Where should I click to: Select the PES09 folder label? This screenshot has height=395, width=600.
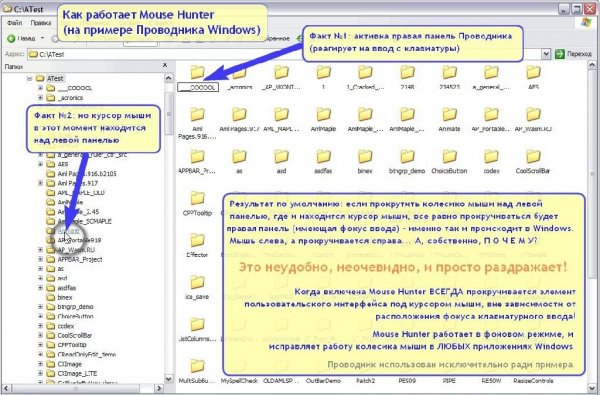407,381
